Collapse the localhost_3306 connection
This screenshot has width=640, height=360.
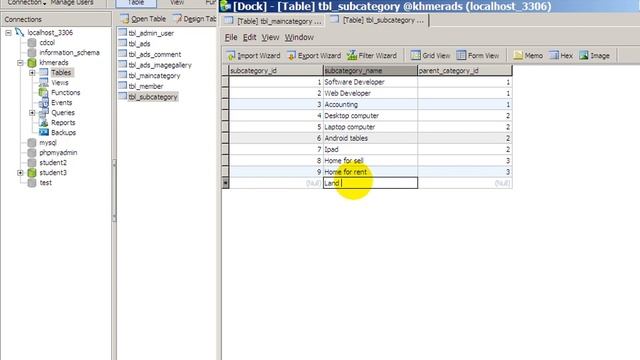coord(9,33)
